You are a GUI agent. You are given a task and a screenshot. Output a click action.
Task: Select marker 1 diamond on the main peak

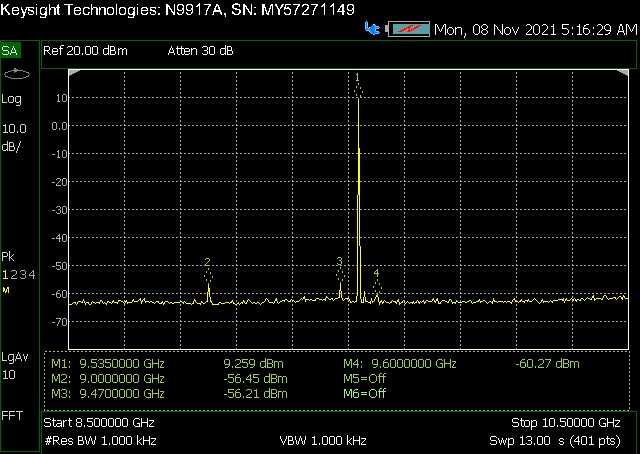point(358,88)
